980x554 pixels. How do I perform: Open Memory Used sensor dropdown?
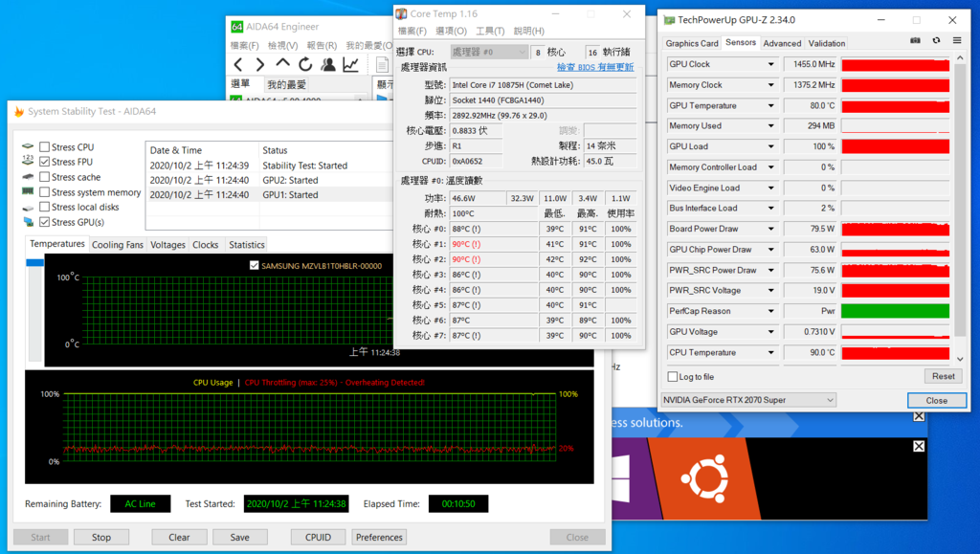[770, 126]
